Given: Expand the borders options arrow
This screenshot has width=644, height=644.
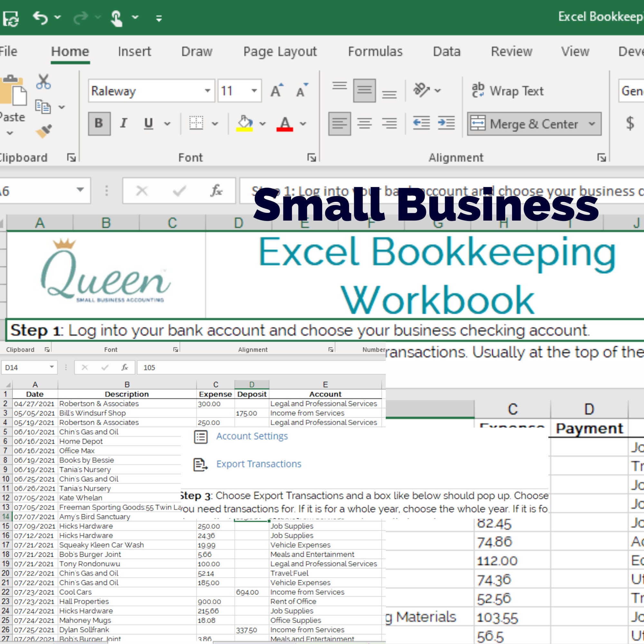Looking at the screenshot, I should tap(215, 124).
